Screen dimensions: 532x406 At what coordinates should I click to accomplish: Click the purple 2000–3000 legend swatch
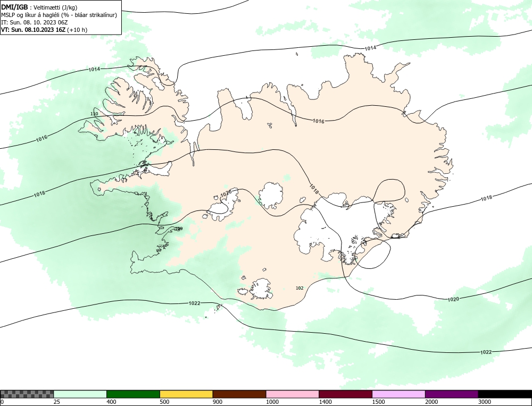(x=452, y=394)
